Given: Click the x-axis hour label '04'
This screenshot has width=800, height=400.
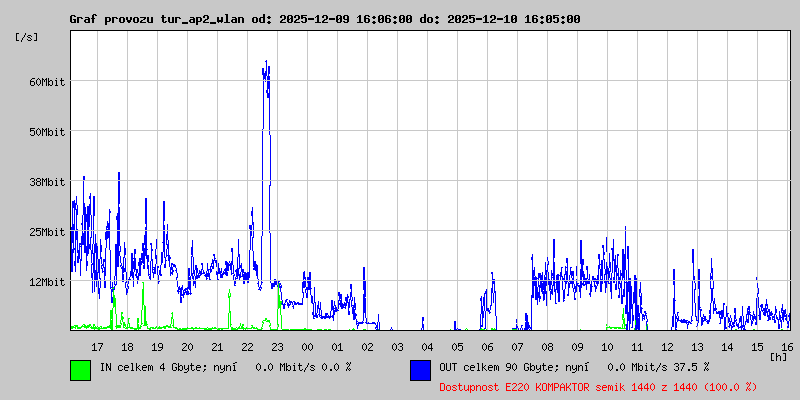Looking at the screenshot, I should [x=427, y=347].
